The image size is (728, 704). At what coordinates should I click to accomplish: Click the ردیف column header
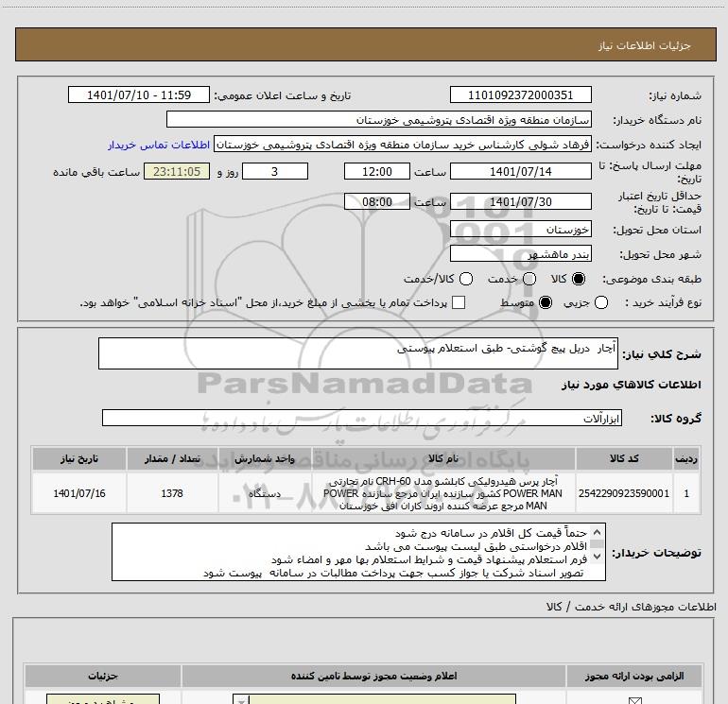686,459
